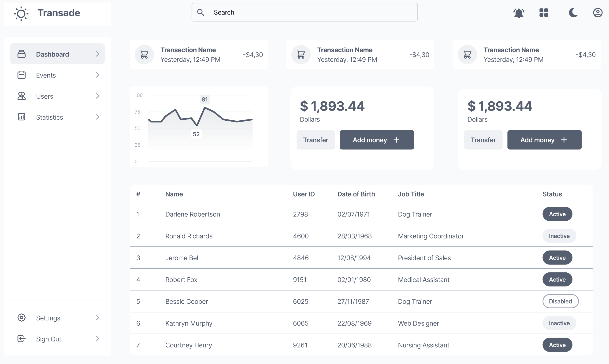The width and height of the screenshot is (609, 364).
Task: Click inside the Search input field
Action: pyautogui.click(x=294, y=12)
